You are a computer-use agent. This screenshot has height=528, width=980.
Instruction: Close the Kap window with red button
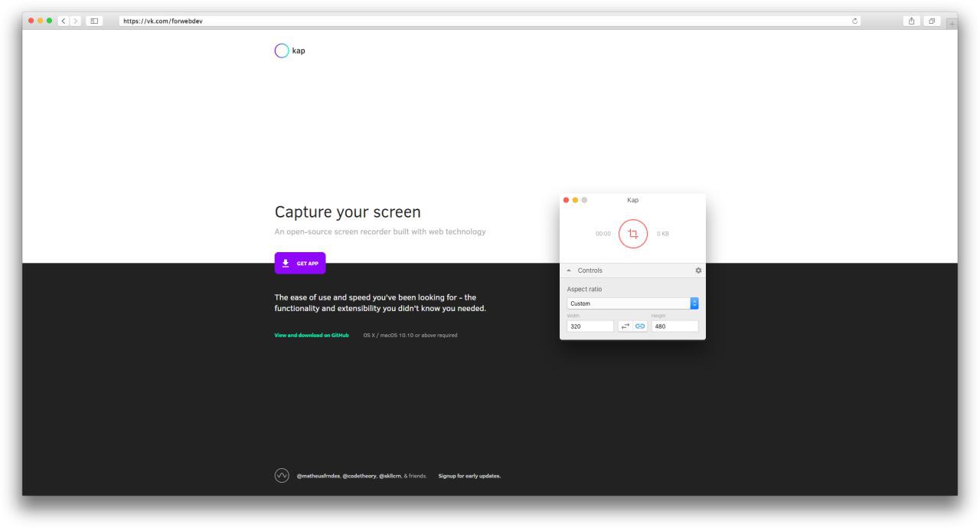[x=567, y=200]
